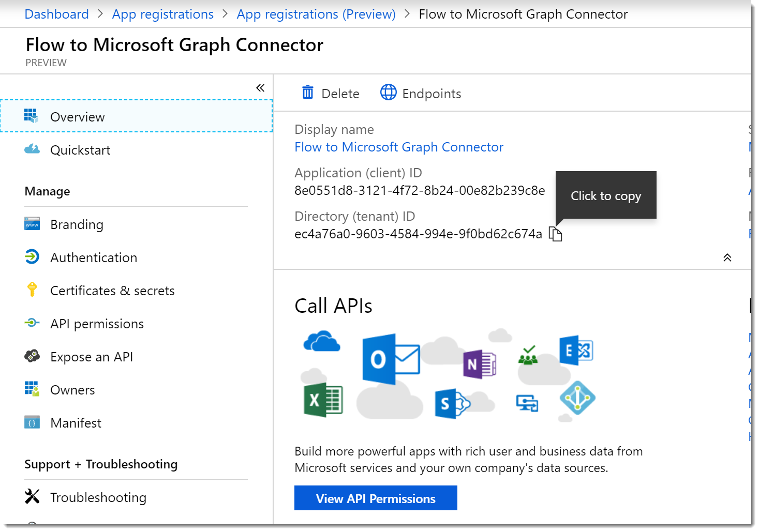Click the Manifest braces icon
Image resolution: width=759 pixels, height=532 pixels.
[32, 422]
